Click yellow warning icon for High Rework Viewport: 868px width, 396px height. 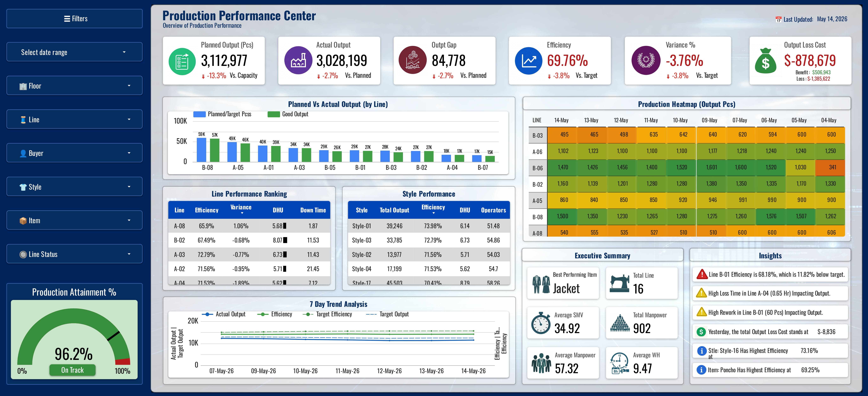coord(701,312)
